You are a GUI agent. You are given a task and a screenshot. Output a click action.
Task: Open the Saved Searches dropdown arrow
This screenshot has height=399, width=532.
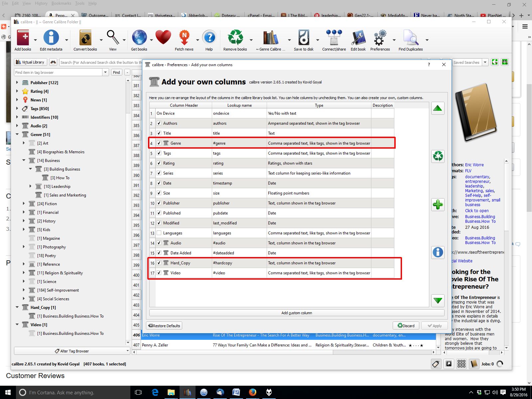(x=485, y=62)
